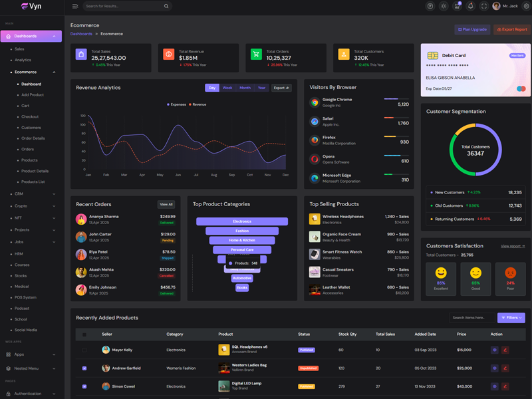The height and width of the screenshot is (399, 532).
Task: Click the red edit icon for Andrew Garfield
Action: [x=505, y=368]
